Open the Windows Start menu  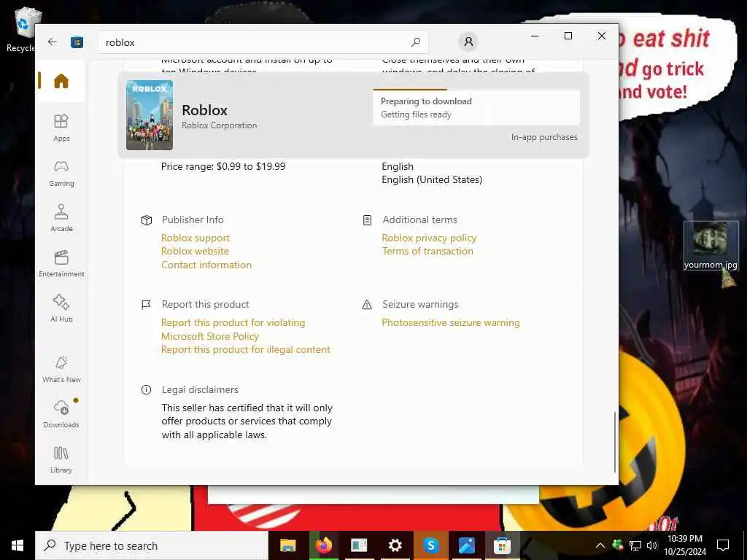[x=18, y=545]
